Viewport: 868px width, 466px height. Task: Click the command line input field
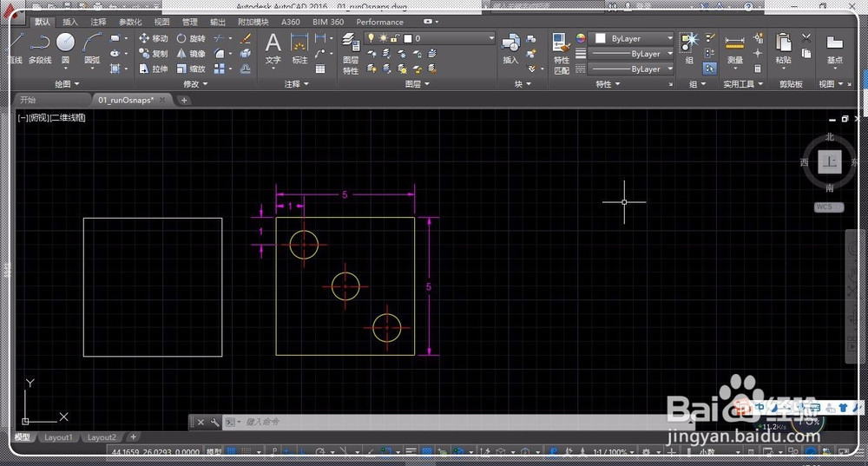tap(454, 423)
